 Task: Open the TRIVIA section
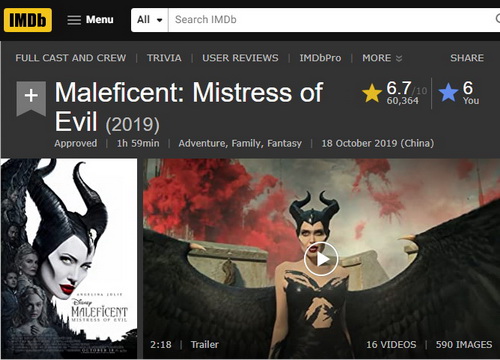164,58
